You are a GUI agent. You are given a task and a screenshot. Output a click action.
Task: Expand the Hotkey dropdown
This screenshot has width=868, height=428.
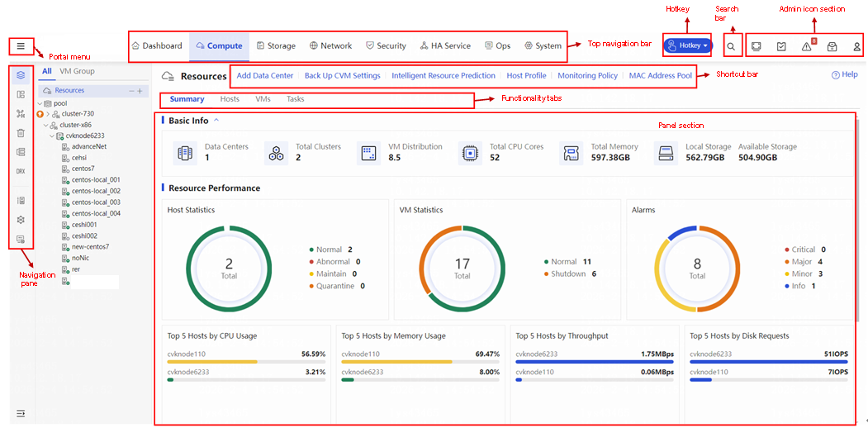coord(687,46)
